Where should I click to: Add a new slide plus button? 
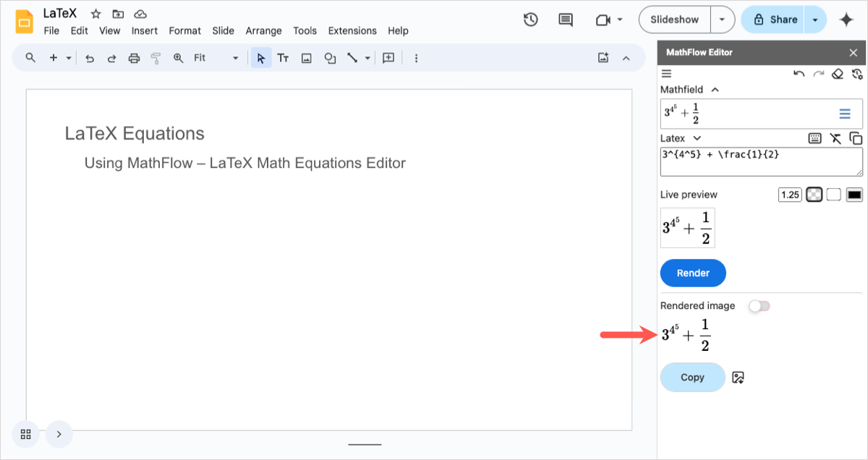tap(53, 58)
